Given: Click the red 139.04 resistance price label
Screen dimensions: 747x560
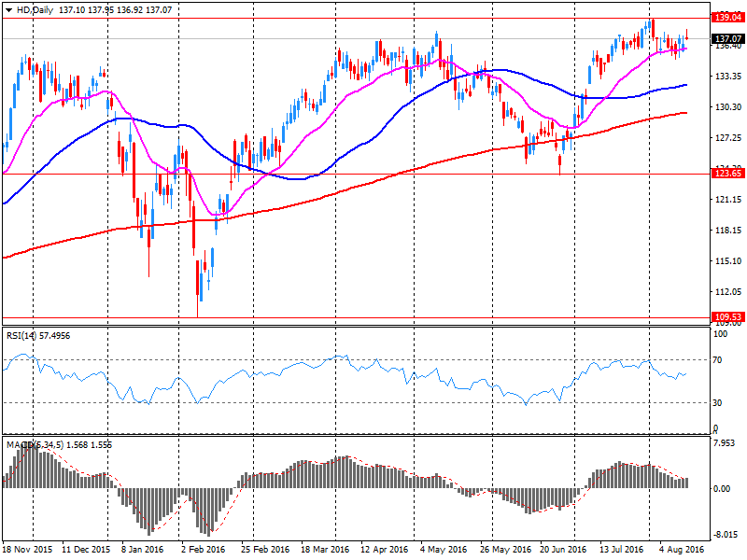Looking at the screenshot, I should [x=728, y=18].
